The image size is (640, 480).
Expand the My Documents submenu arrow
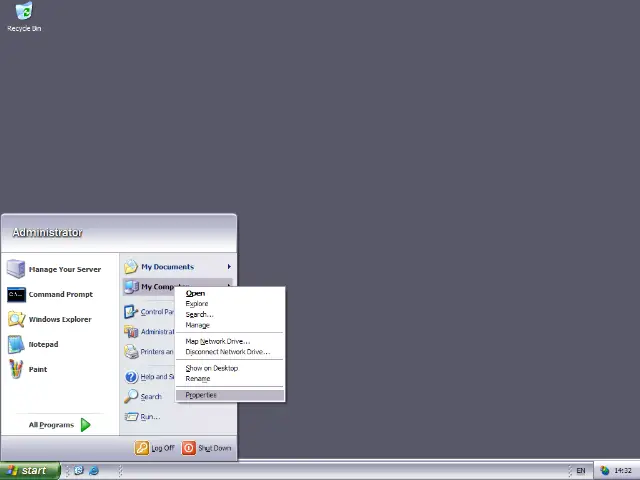point(229,267)
